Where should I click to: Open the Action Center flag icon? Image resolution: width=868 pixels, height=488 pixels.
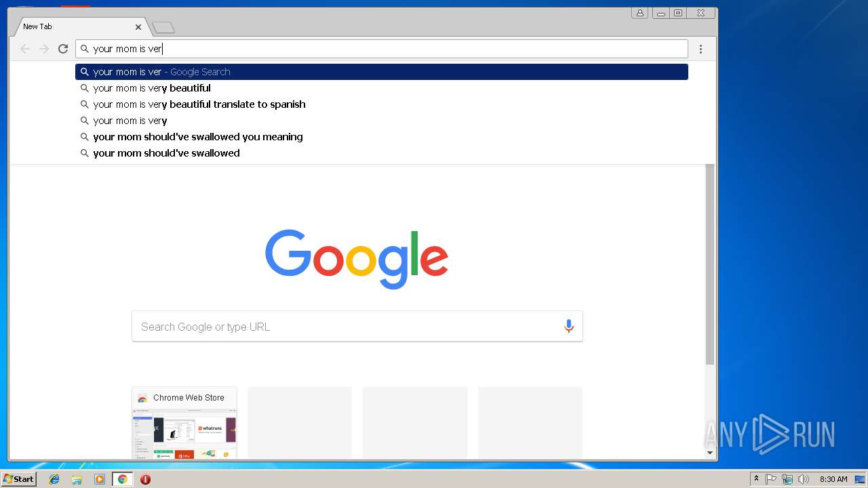pyautogui.click(x=771, y=479)
